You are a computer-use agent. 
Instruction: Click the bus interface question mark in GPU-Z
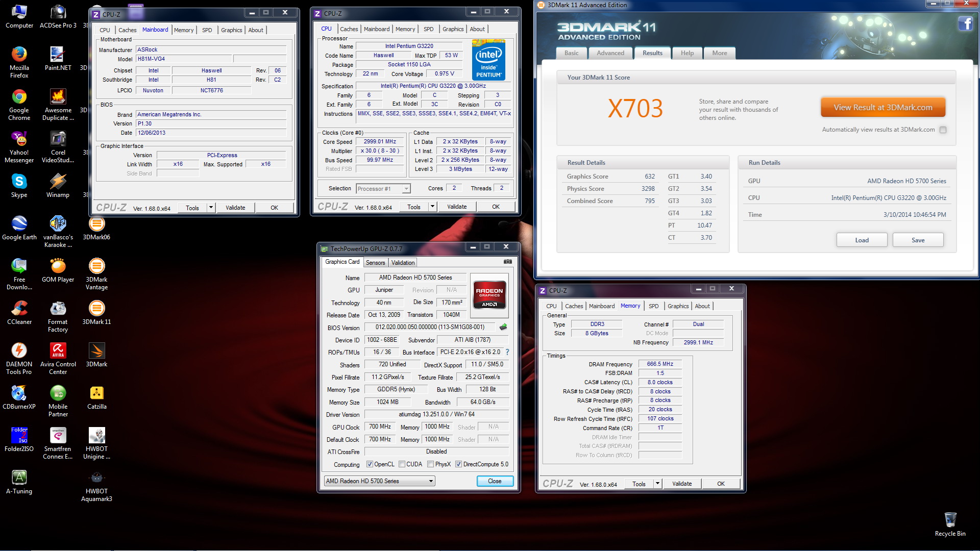507,352
